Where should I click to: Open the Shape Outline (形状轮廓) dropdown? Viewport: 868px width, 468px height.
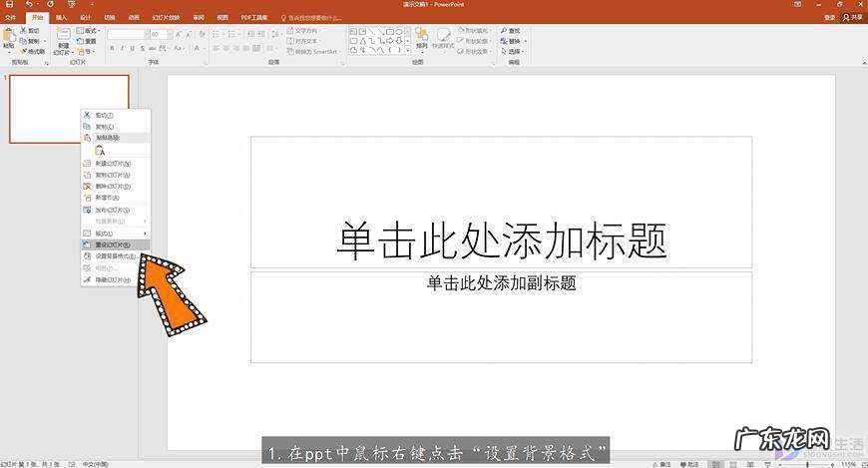pos(473,41)
